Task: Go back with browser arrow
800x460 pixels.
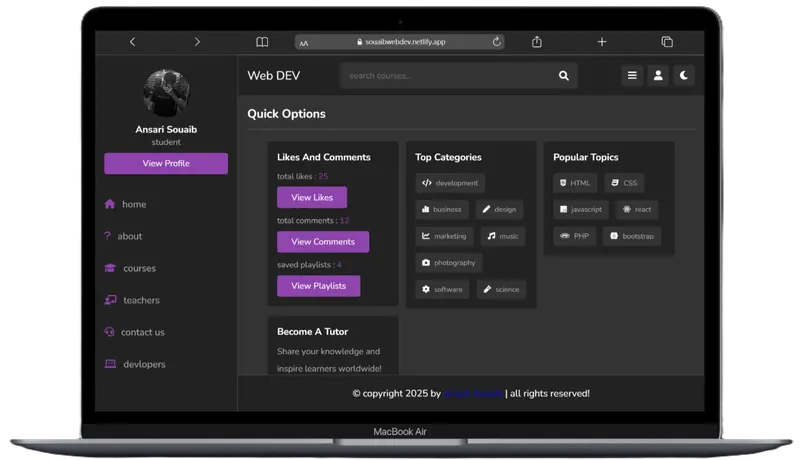Action: [133, 42]
